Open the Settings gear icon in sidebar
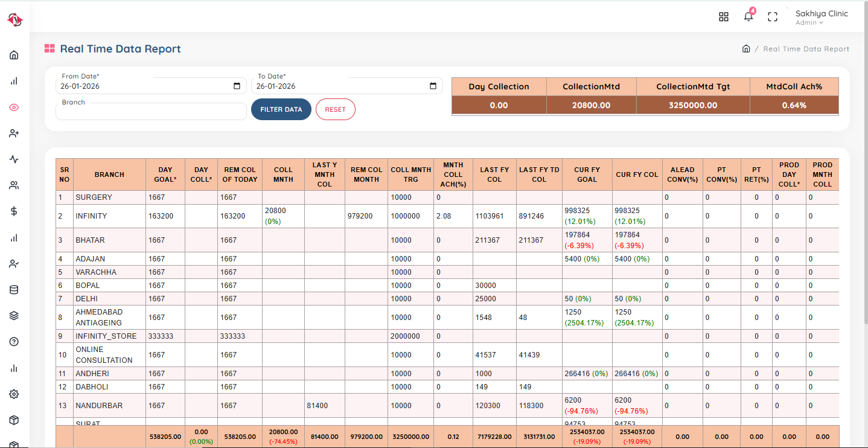 coord(13,394)
